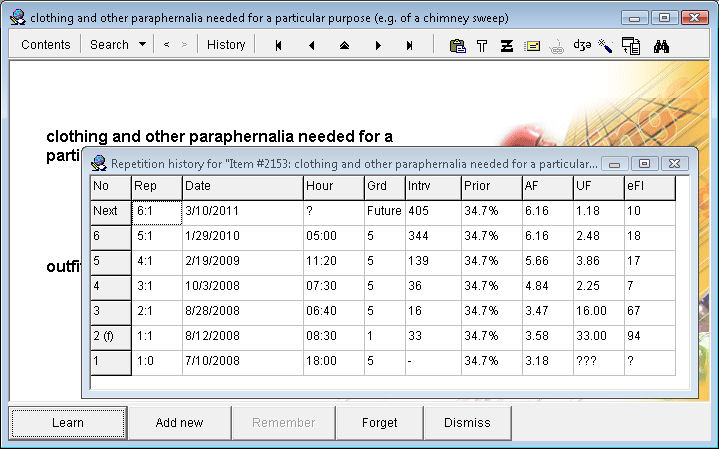This screenshot has height=449, width=719.
Task: Close the Repetition history window
Action: pos(675,163)
